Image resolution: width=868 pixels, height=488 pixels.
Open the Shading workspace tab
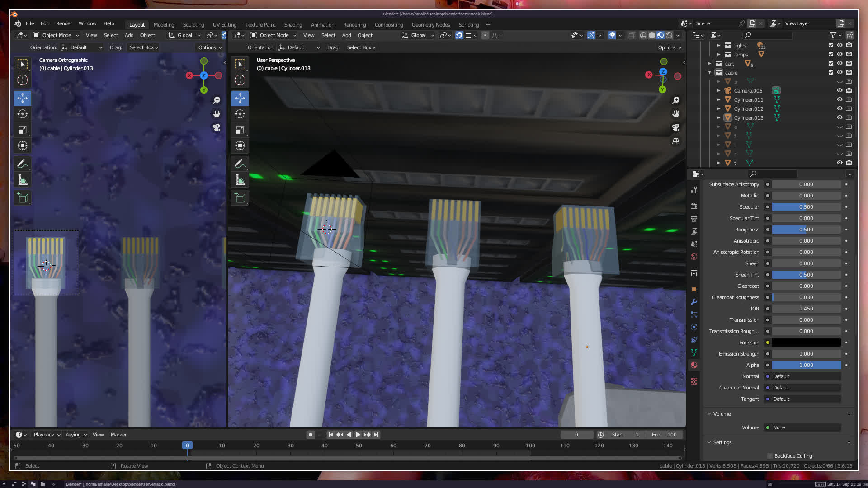pos(293,25)
